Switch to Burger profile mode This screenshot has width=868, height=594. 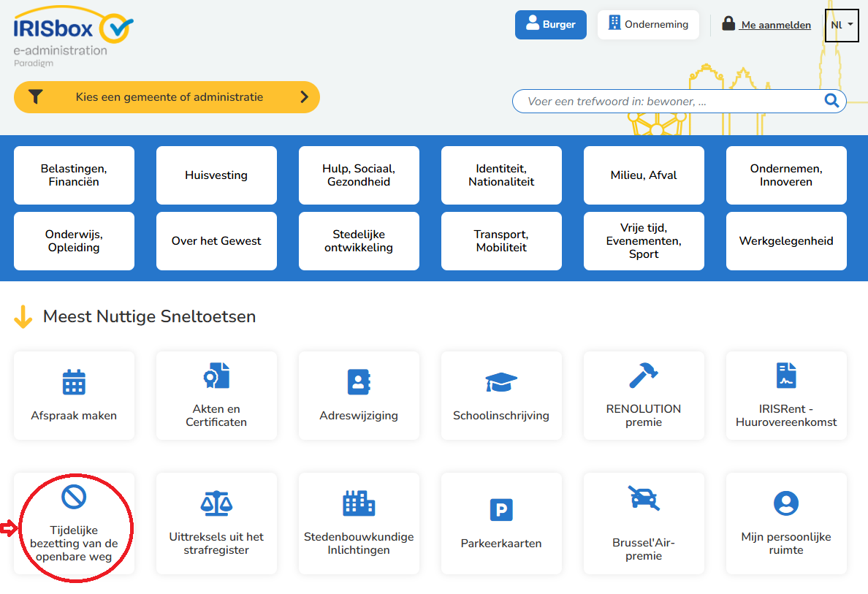click(551, 25)
